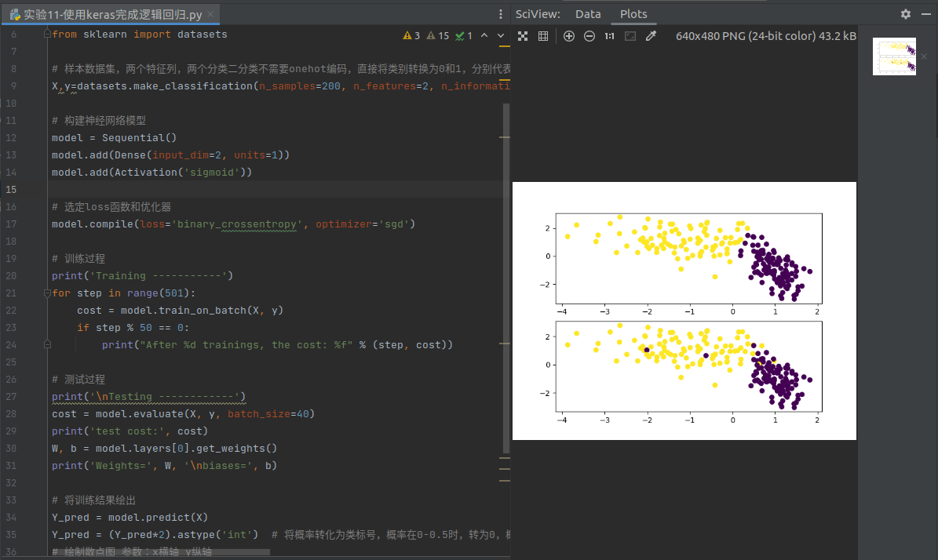Click the yellow warnings count 3 indicator
938x560 pixels.
(411, 36)
